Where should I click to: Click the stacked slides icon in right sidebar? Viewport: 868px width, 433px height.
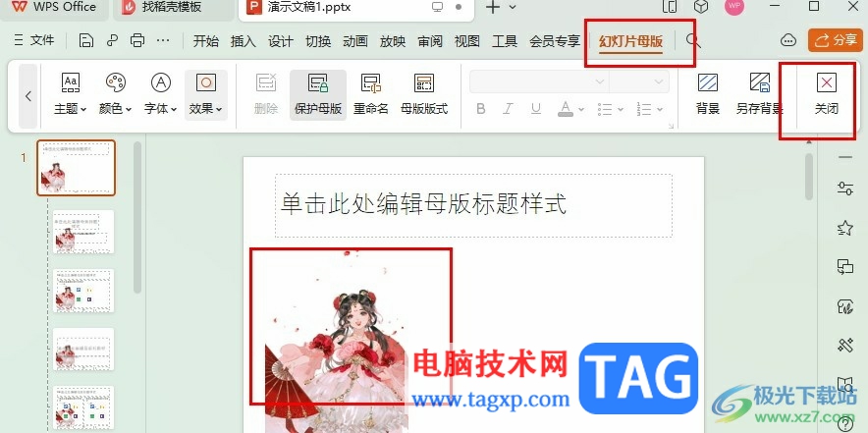point(845,267)
